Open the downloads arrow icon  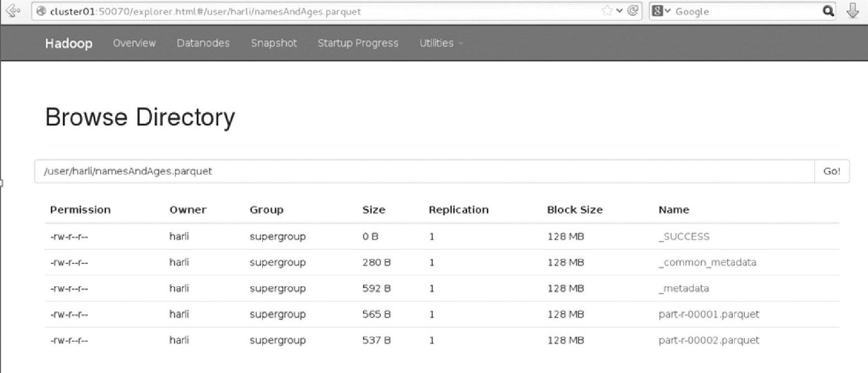point(853,11)
